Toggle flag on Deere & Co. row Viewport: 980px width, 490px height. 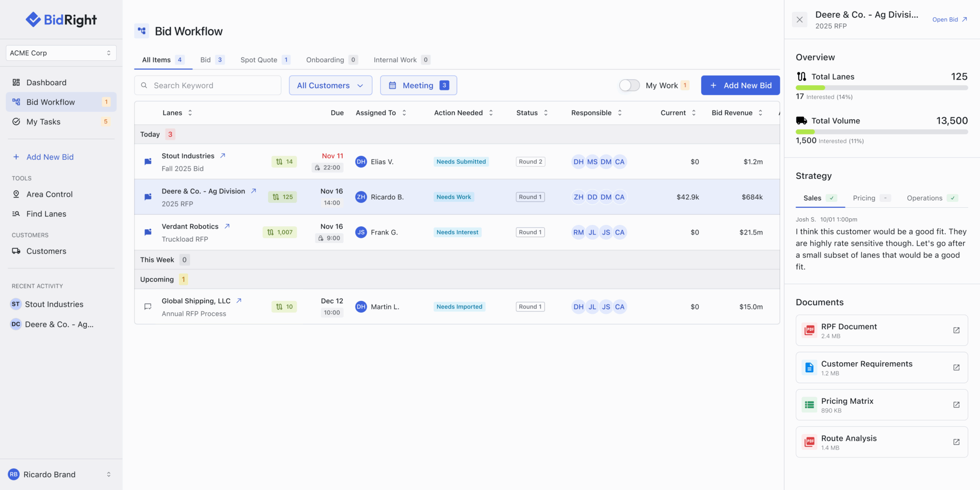pyautogui.click(x=148, y=197)
